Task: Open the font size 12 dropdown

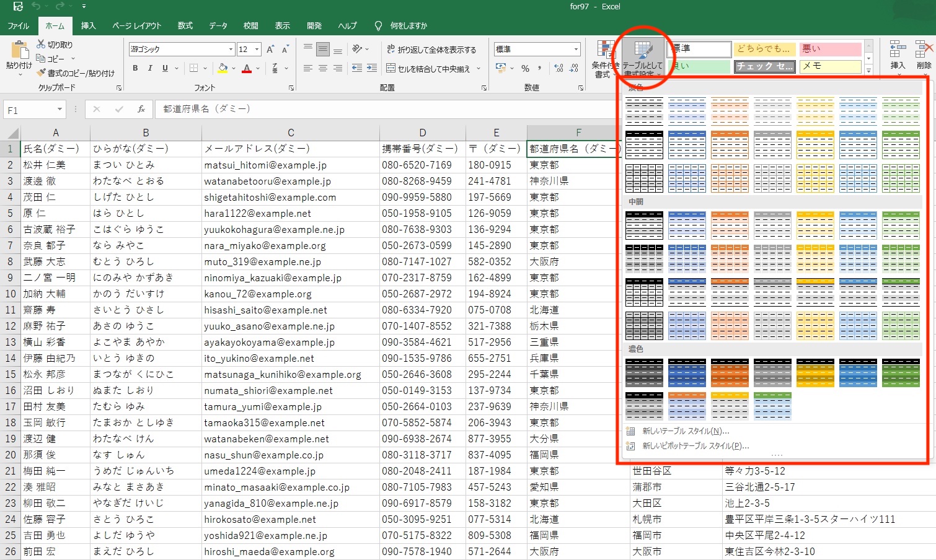Action: point(257,50)
